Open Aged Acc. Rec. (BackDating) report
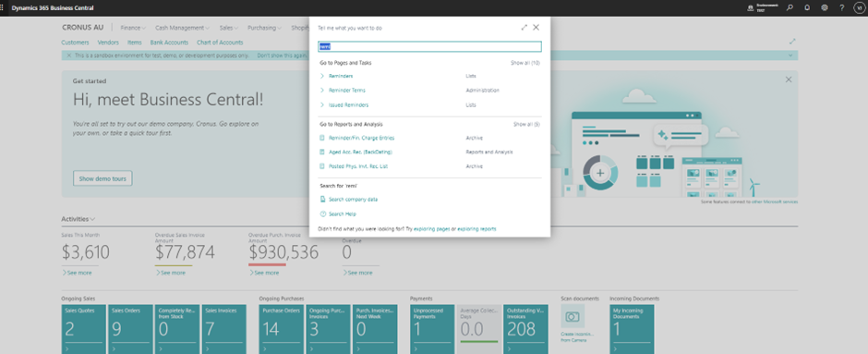This screenshot has height=354, width=868. pos(360,152)
